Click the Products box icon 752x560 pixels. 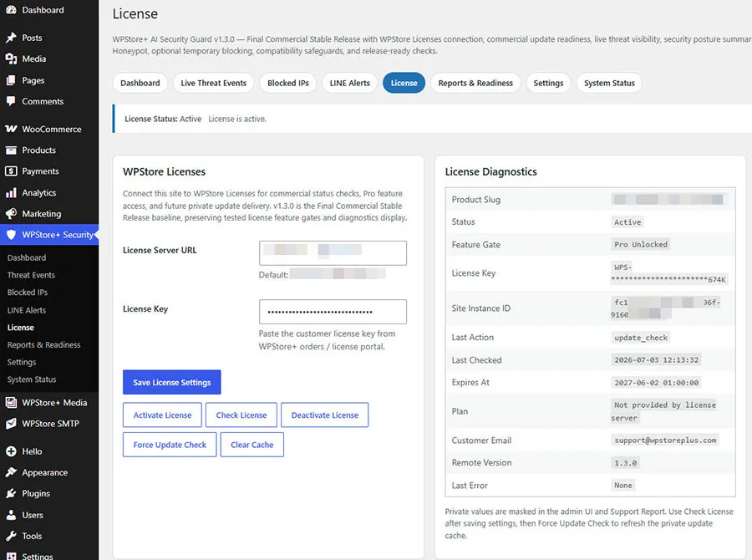coord(11,150)
